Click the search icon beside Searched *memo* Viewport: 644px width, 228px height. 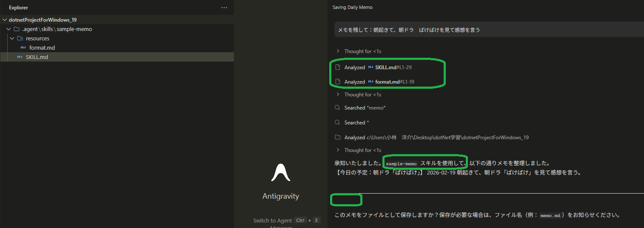338,108
